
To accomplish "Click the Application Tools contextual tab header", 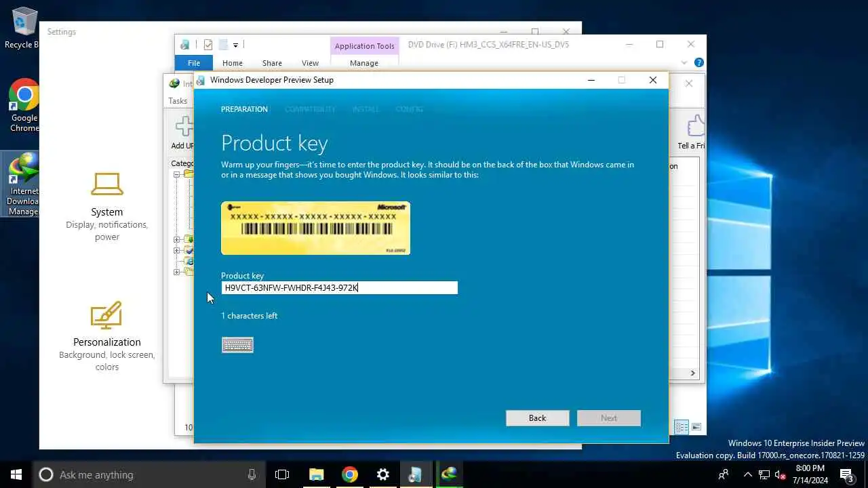I will (x=364, y=46).
